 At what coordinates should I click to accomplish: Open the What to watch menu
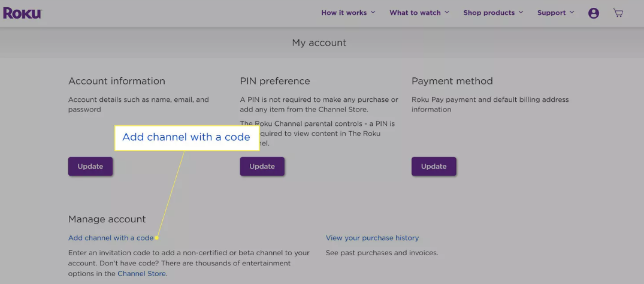419,13
